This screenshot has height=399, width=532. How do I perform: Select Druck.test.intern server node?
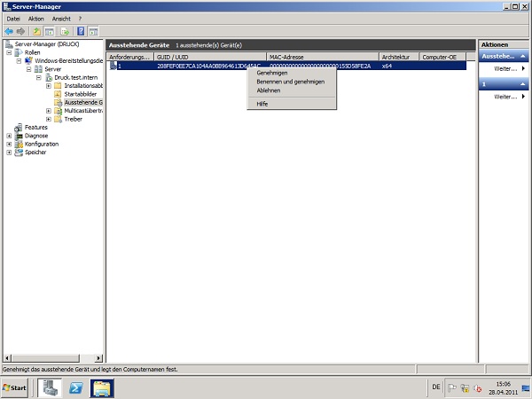76,77
